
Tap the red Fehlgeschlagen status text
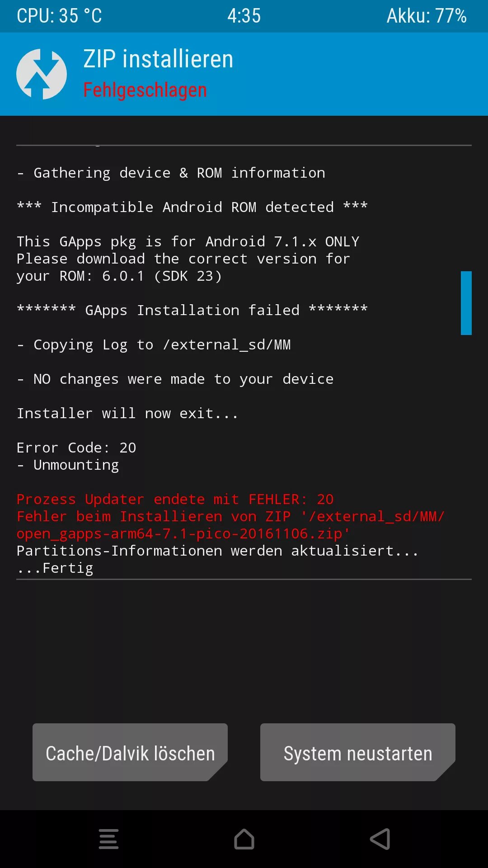145,90
